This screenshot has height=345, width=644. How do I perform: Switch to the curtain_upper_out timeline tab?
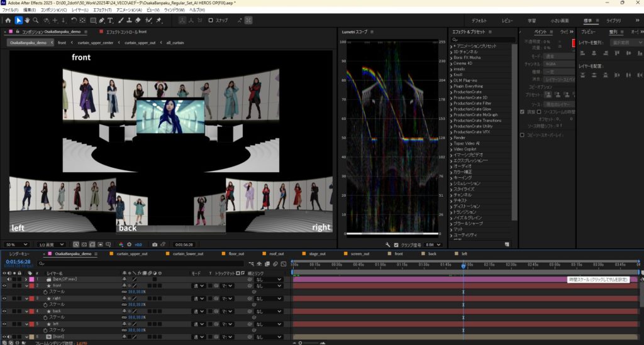[x=131, y=253]
